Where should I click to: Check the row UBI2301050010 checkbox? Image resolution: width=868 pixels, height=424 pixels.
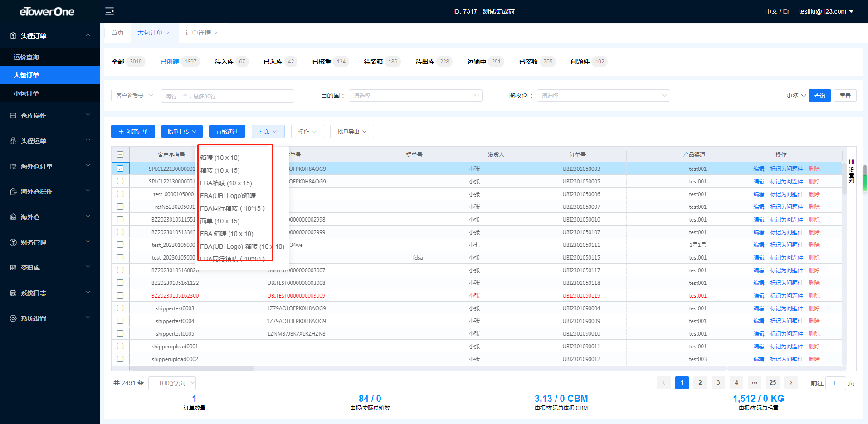tap(120, 219)
